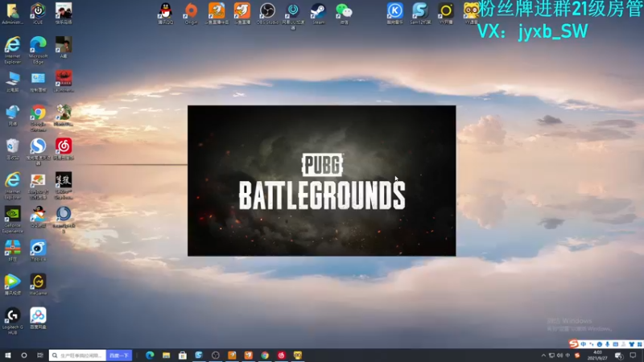This screenshot has width=644, height=362.
Task: Open the taskbar clock and date
Action: tap(597, 356)
